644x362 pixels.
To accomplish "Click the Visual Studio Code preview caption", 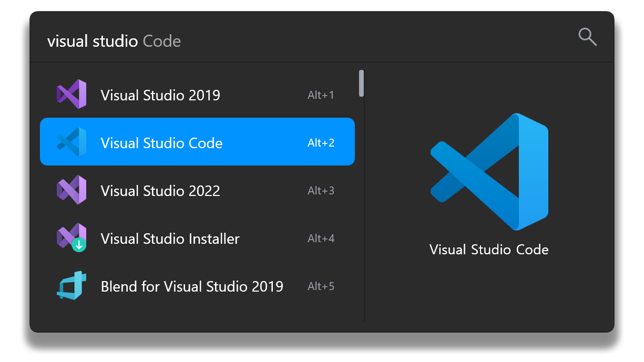I will click(x=489, y=250).
